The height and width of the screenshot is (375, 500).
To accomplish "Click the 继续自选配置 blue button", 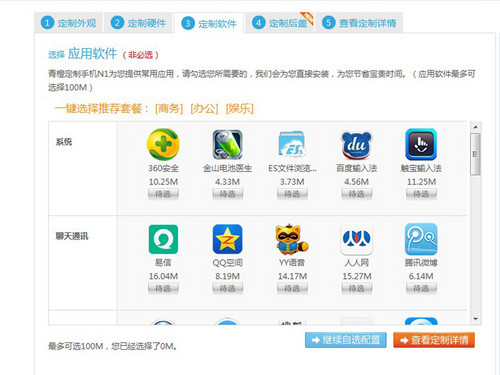I will (346, 340).
